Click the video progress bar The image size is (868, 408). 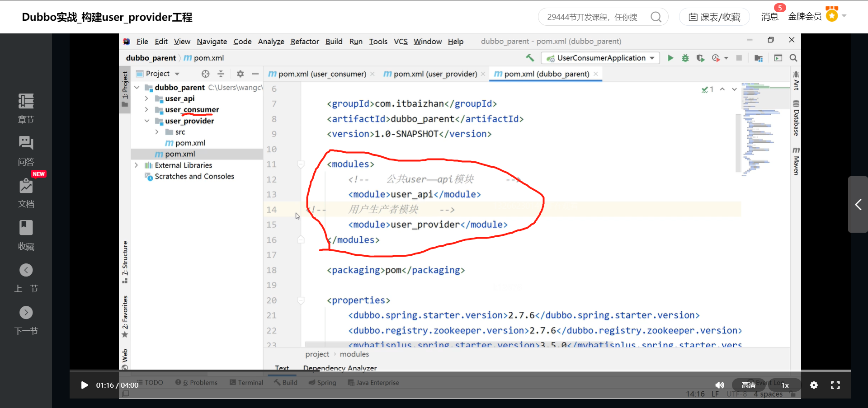click(x=460, y=370)
